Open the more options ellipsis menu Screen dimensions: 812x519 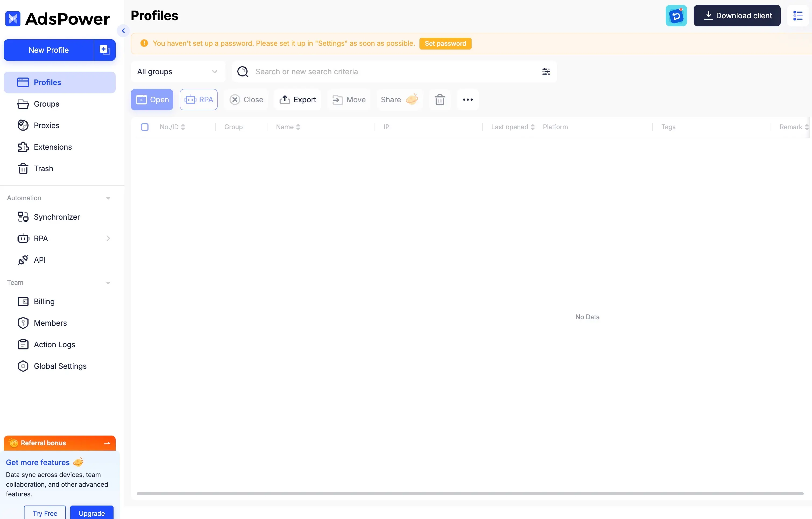(x=468, y=100)
